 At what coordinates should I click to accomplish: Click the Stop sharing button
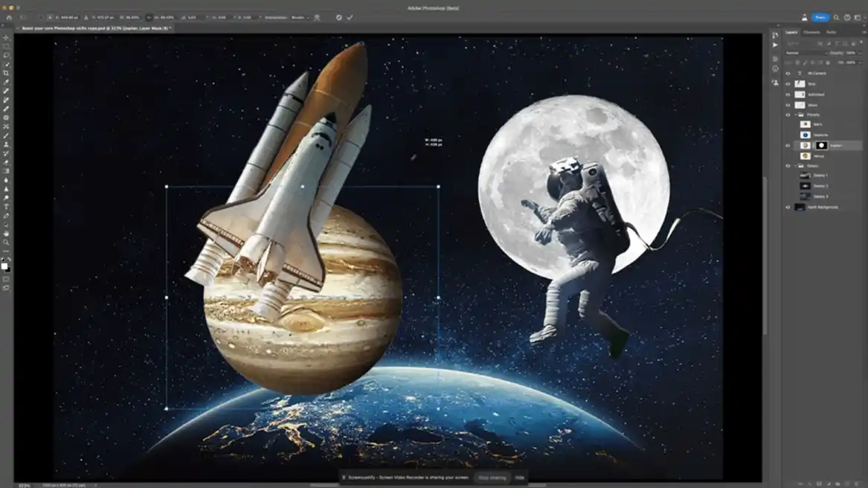(x=492, y=478)
